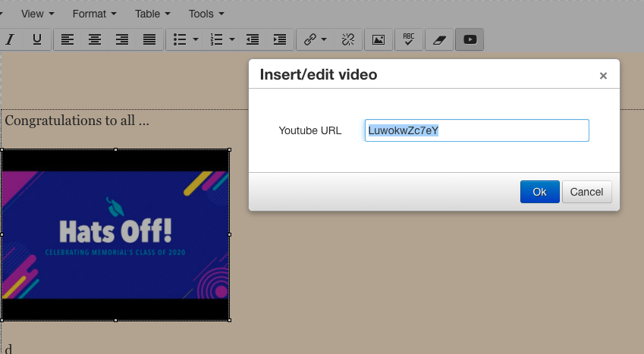Viewport: 644px width, 354px height.
Task: Toggle underline formatting
Action: click(x=37, y=39)
